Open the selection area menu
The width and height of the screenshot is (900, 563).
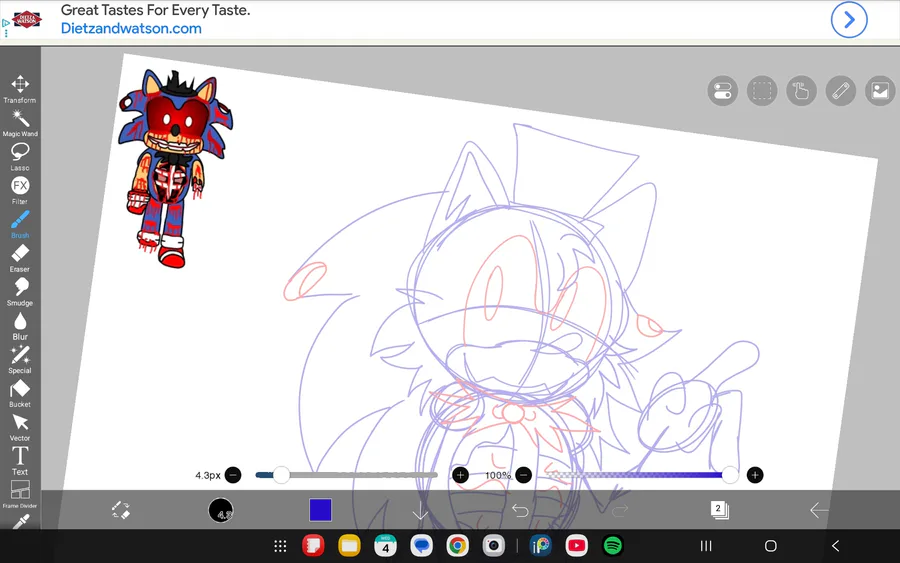[762, 91]
